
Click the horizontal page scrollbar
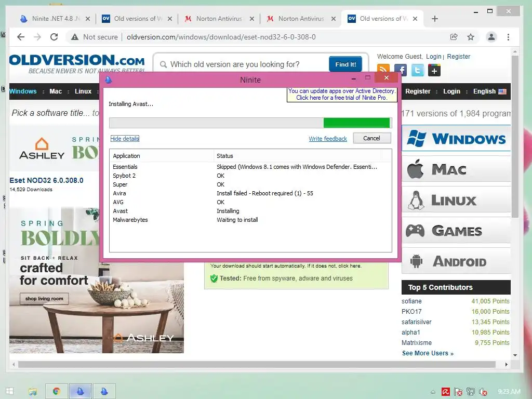257,364
